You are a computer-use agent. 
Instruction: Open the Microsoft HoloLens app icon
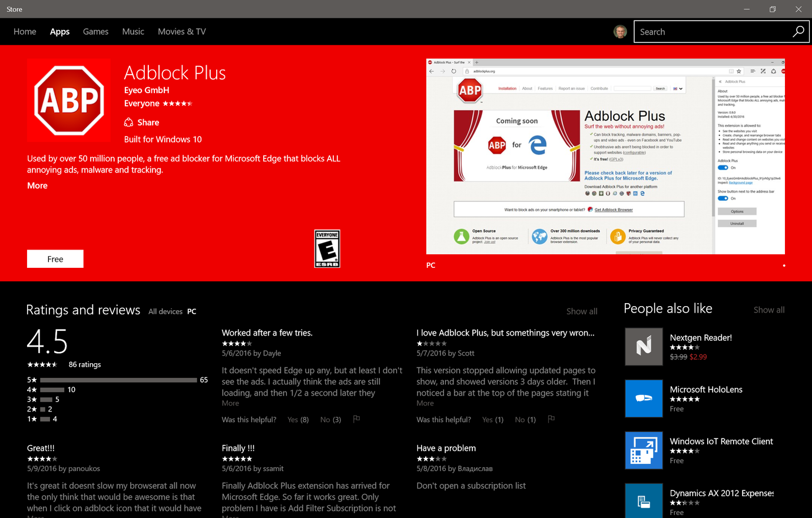pos(644,399)
